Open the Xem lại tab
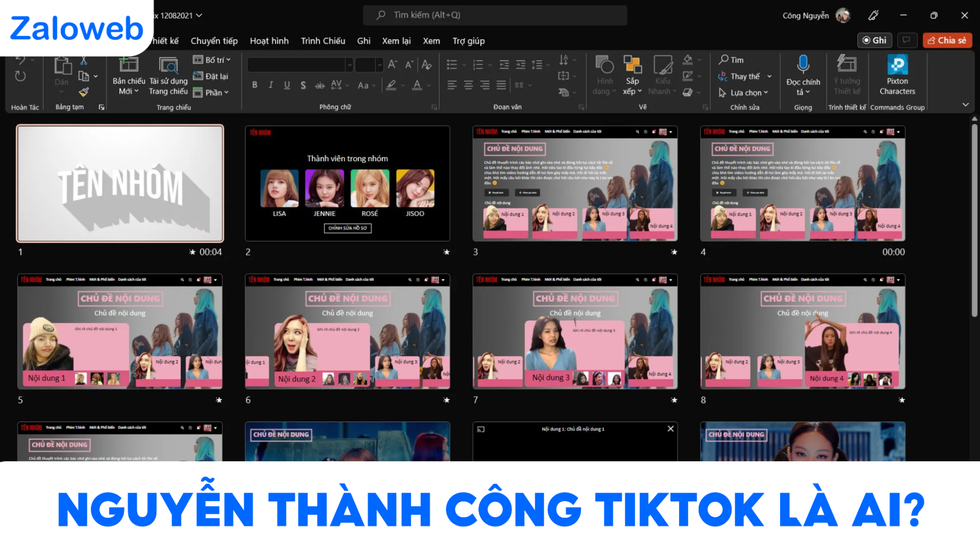The image size is (980, 551). click(x=397, y=41)
